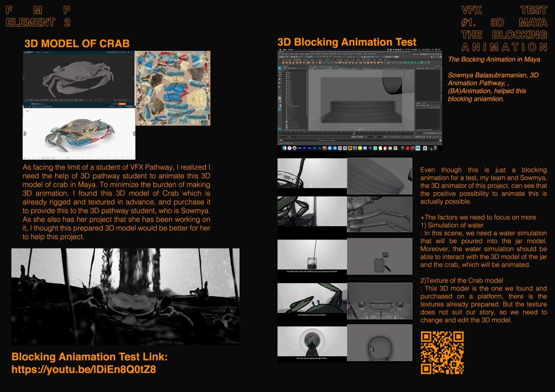The image size is (555, 392).
Task: Select the top-down circular jar storyboard sketch
Action: pos(312,341)
